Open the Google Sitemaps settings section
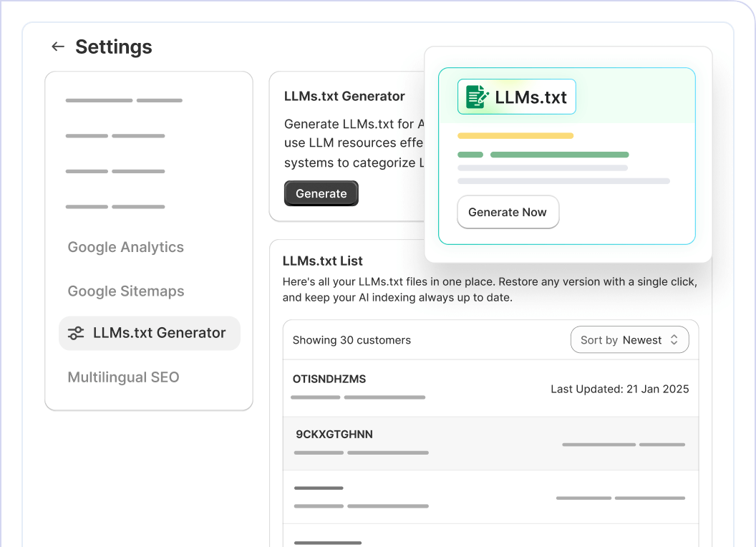The width and height of the screenshot is (756, 547). [126, 291]
